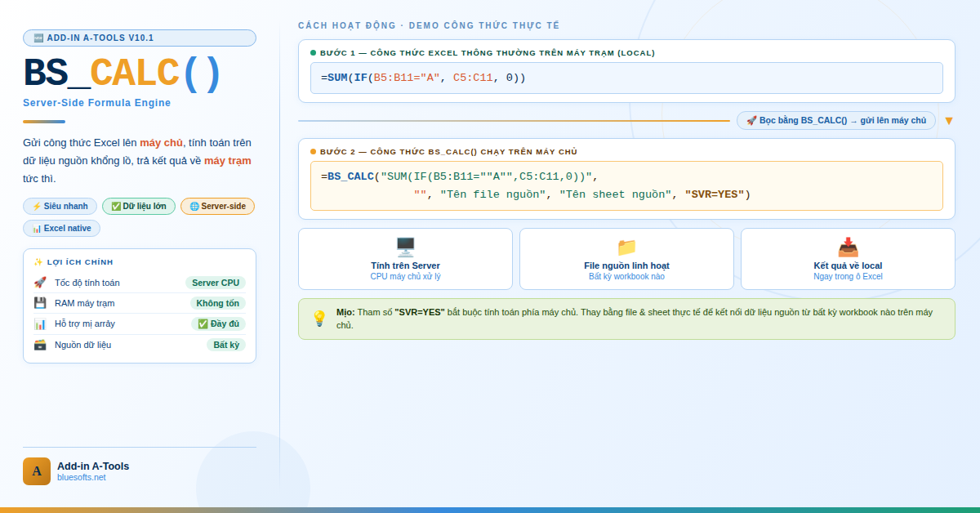Click the Hỗ trợ mị arrây row label

click(x=85, y=323)
